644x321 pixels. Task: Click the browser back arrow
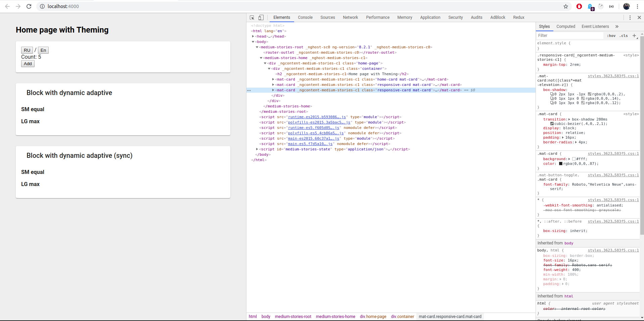(x=7, y=6)
